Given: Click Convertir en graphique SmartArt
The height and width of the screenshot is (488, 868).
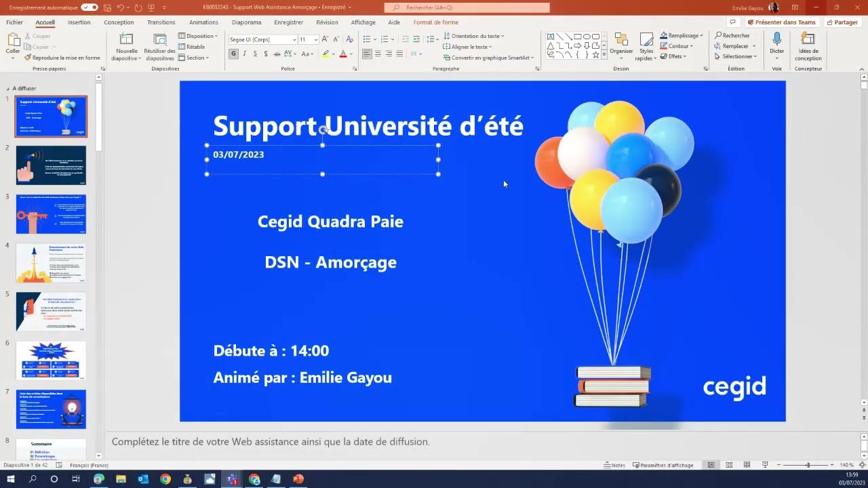Looking at the screenshot, I should [488, 58].
